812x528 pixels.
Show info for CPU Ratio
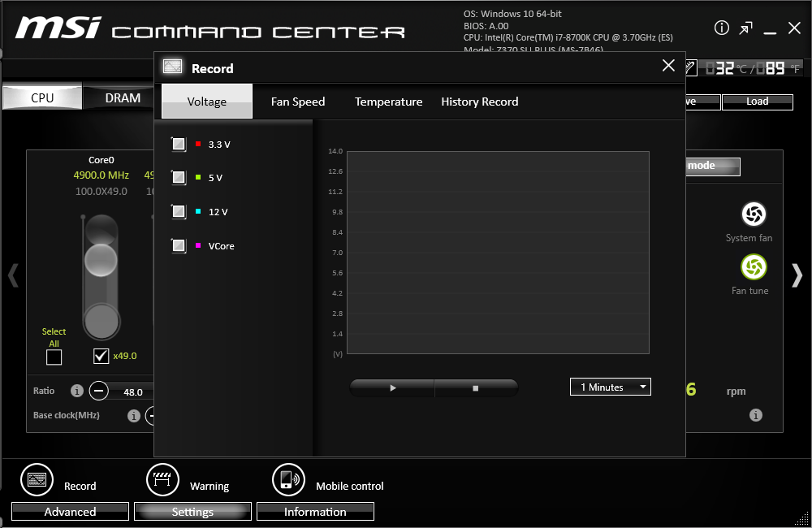pyautogui.click(x=76, y=391)
